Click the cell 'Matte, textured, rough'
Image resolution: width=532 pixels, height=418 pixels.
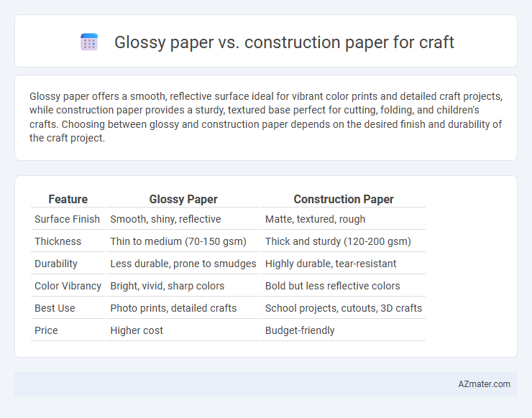[x=315, y=219]
